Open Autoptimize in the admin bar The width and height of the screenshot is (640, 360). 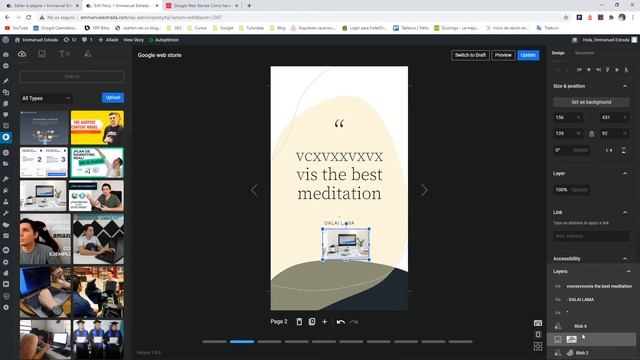pos(164,40)
